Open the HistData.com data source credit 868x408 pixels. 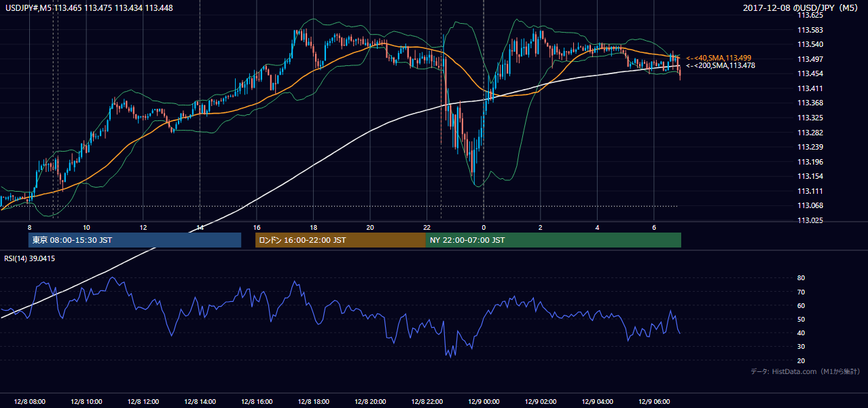[805, 371]
